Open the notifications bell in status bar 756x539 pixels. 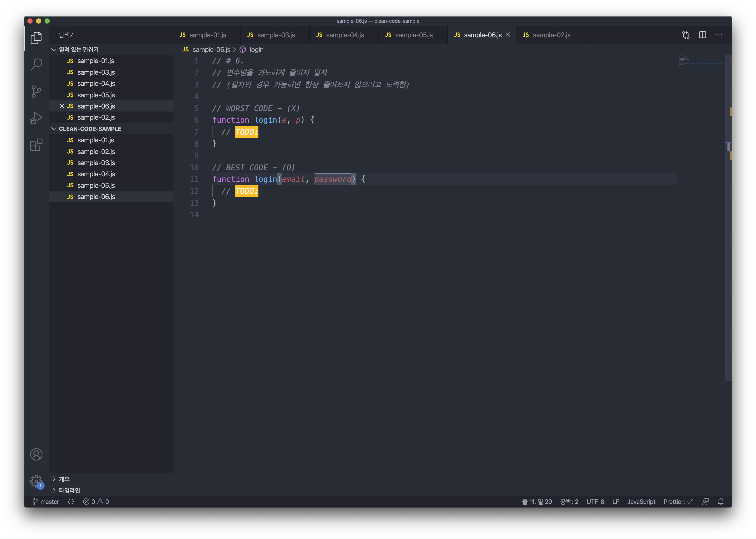click(x=720, y=501)
